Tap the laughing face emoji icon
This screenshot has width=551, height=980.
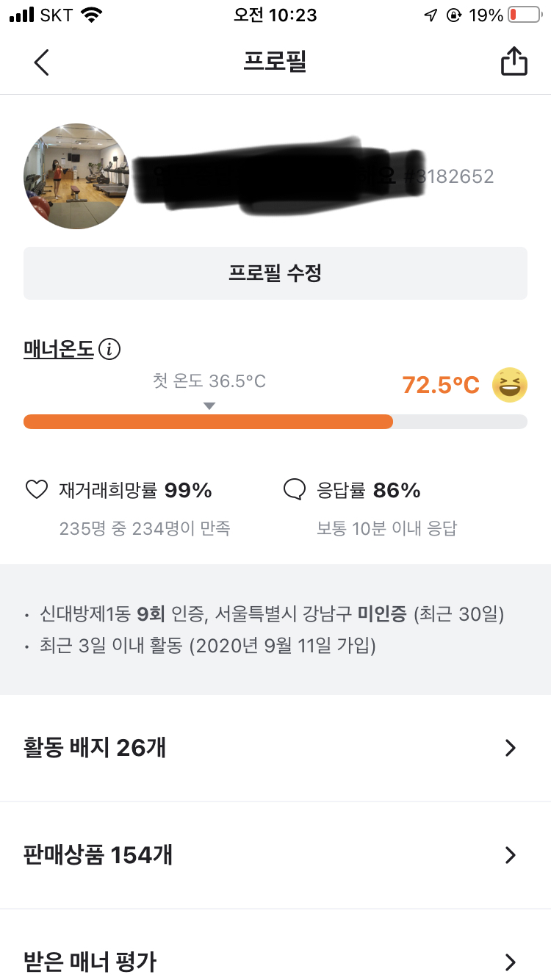click(510, 385)
